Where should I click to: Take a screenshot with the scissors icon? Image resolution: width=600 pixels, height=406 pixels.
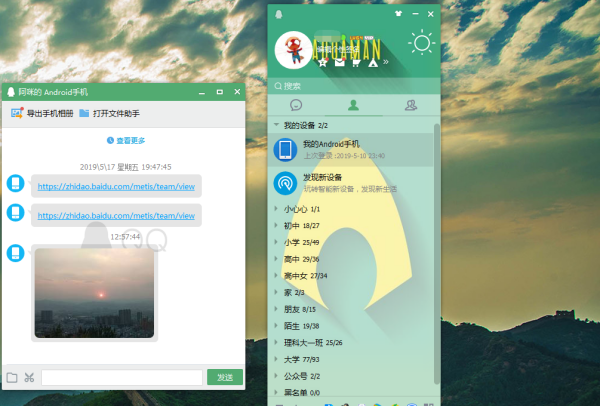click(29, 378)
